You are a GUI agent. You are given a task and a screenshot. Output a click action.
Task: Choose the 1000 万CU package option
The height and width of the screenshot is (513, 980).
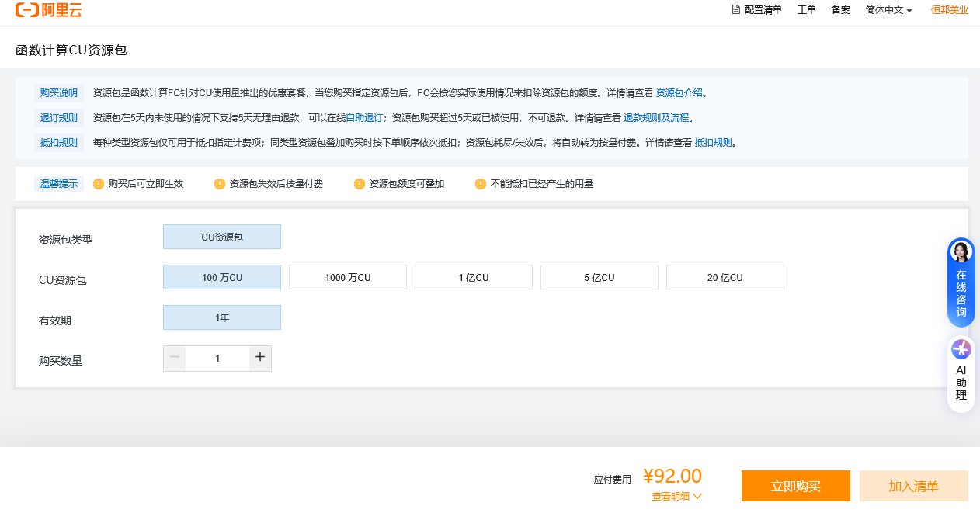[347, 277]
